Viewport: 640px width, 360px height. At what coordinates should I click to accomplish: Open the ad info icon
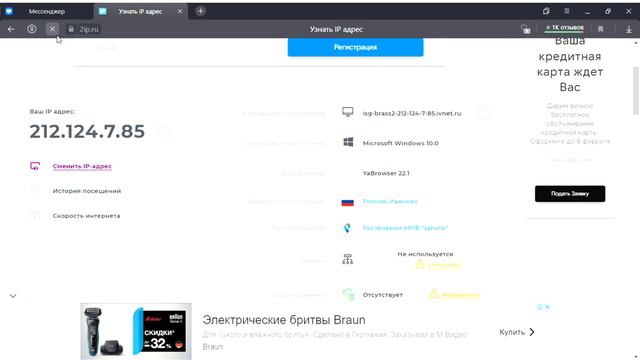click(x=540, y=307)
